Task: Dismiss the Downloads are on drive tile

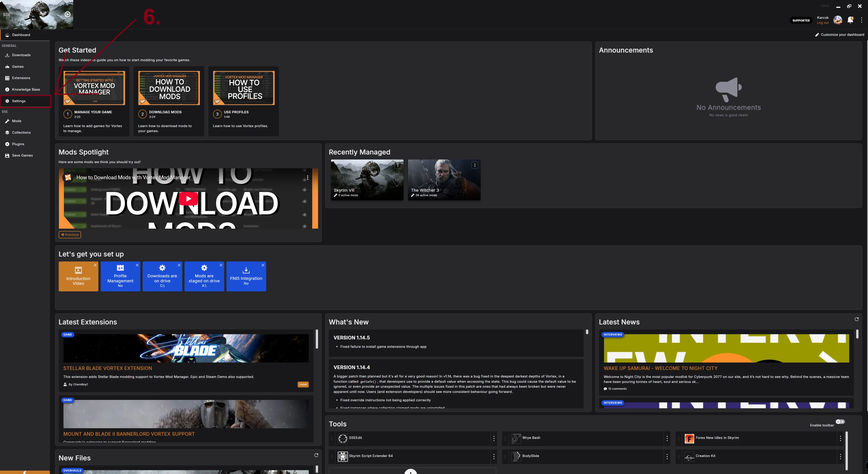Action: point(179,265)
